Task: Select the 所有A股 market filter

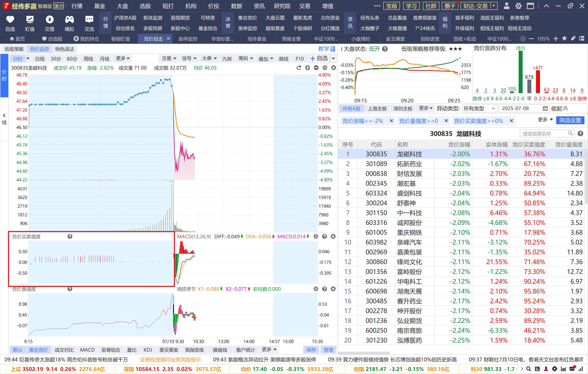Action: pos(351,108)
